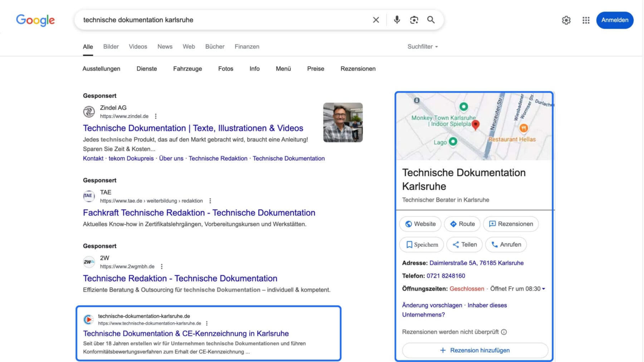Screen dimensions: 644x362
Task: Add a review with Rezension hinzufügen
Action: pyautogui.click(x=475, y=350)
